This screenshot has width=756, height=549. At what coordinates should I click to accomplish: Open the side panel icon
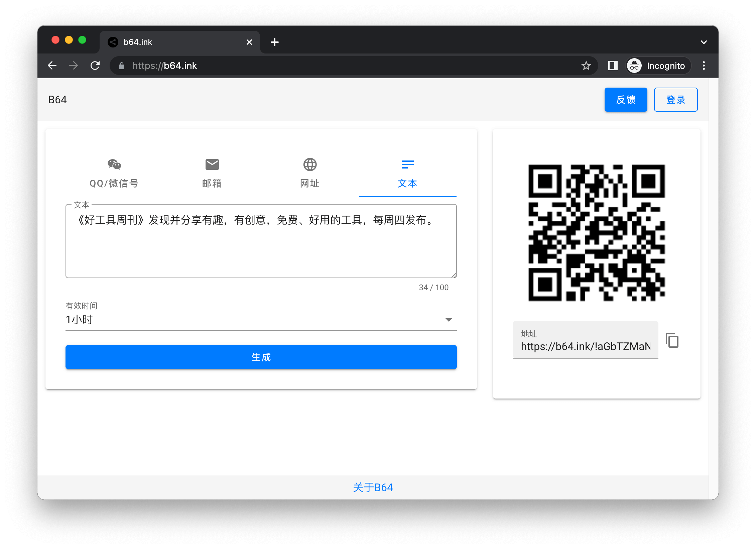[613, 66]
